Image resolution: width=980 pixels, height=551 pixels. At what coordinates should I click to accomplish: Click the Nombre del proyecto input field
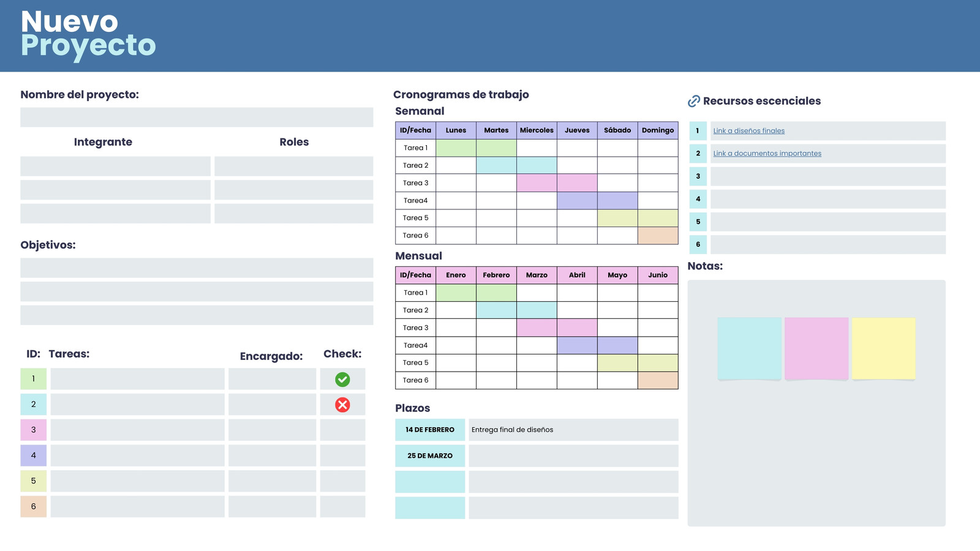click(x=197, y=118)
